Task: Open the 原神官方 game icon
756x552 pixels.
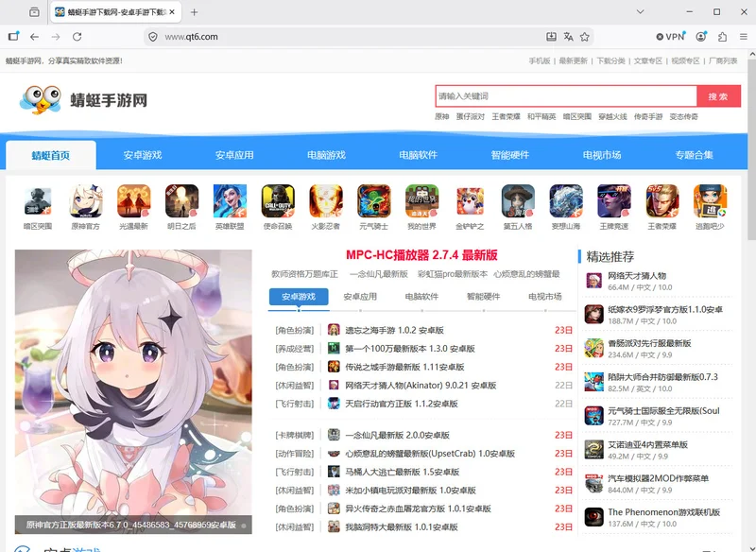Action: click(86, 201)
